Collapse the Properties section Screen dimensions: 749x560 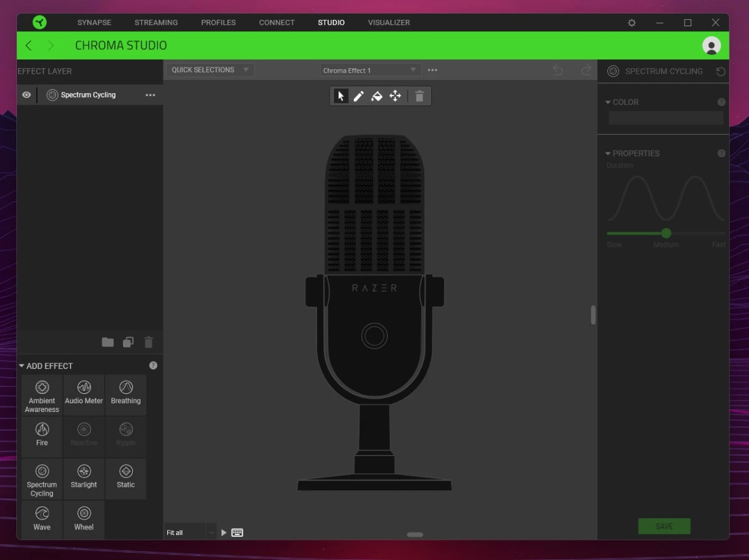[x=608, y=154]
